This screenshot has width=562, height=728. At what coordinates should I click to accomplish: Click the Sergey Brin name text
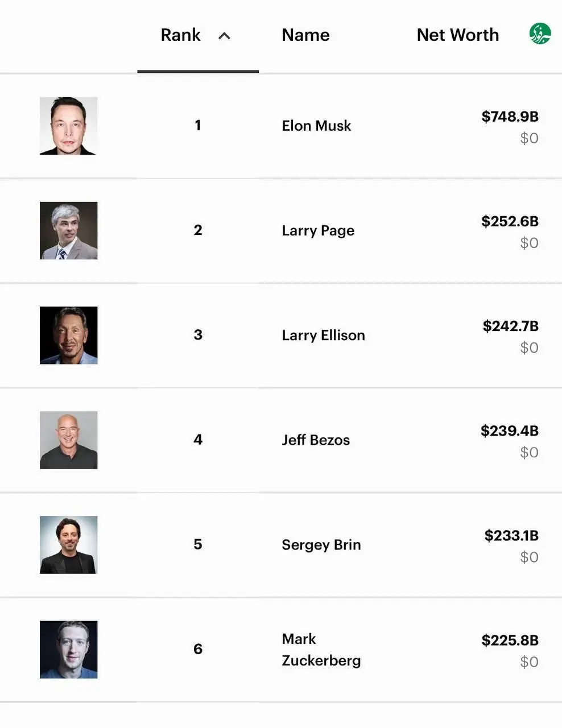(x=321, y=544)
